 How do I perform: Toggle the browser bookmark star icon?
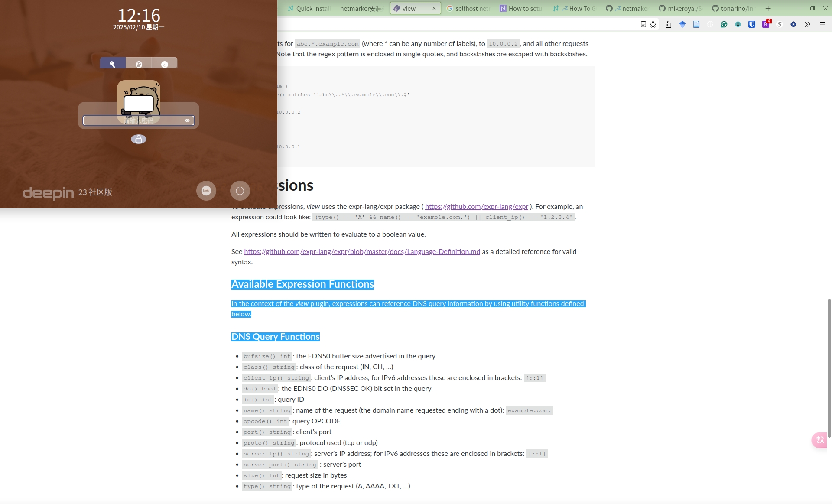click(652, 24)
